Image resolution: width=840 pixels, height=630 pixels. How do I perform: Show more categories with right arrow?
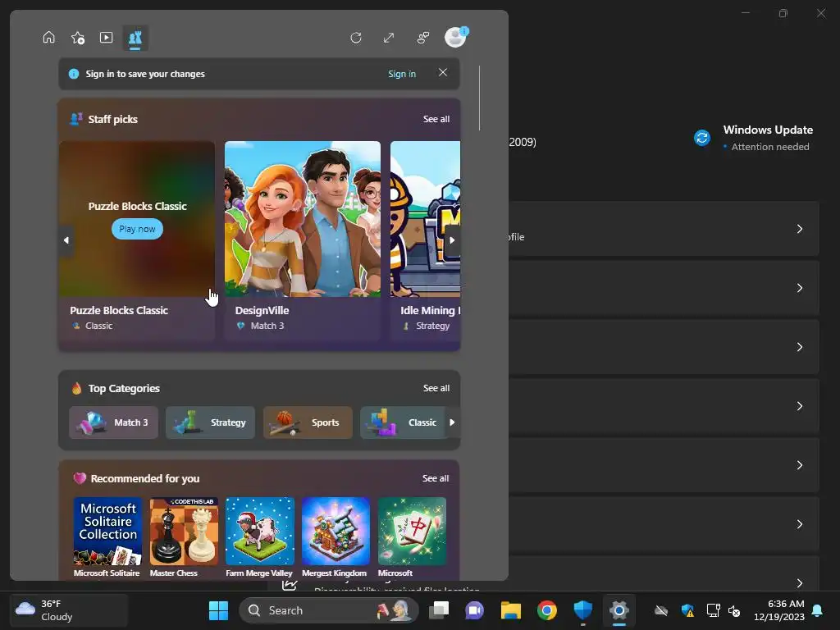(x=452, y=422)
